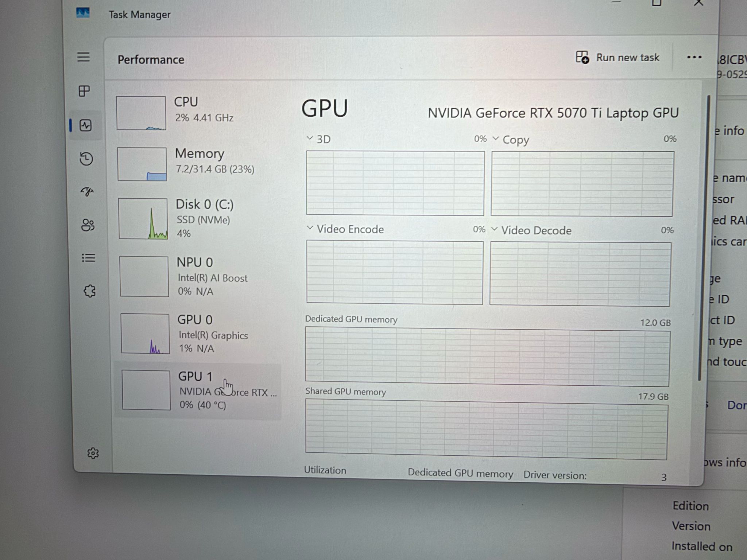Open the hamburger navigation menu
The height and width of the screenshot is (560, 747).
(x=84, y=57)
